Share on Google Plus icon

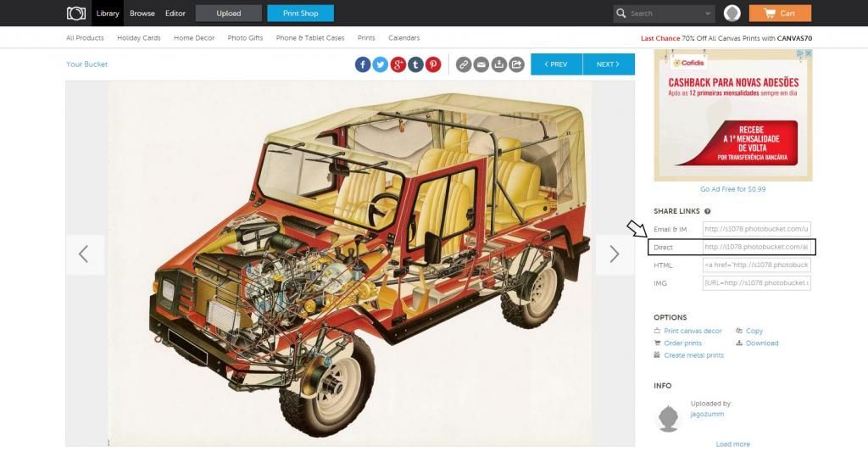tap(398, 64)
